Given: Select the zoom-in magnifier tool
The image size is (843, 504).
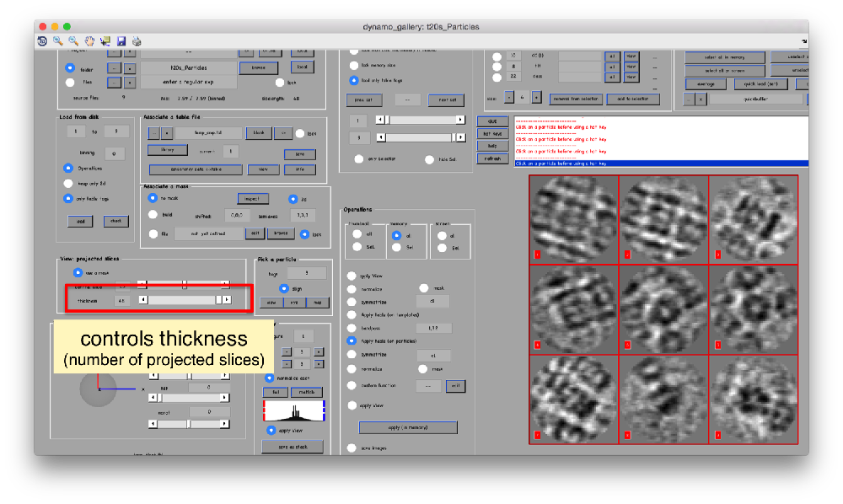Looking at the screenshot, I should pos(57,40).
